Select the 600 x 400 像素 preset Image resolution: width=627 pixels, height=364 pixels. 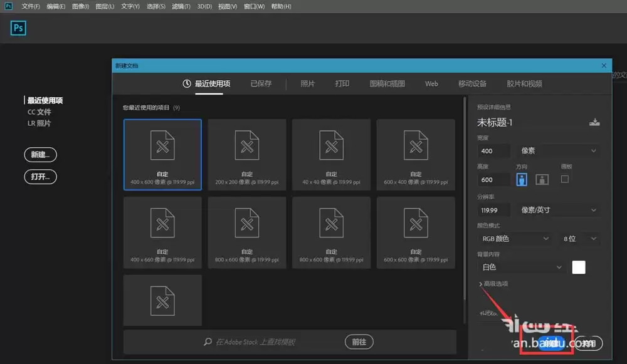[416, 155]
